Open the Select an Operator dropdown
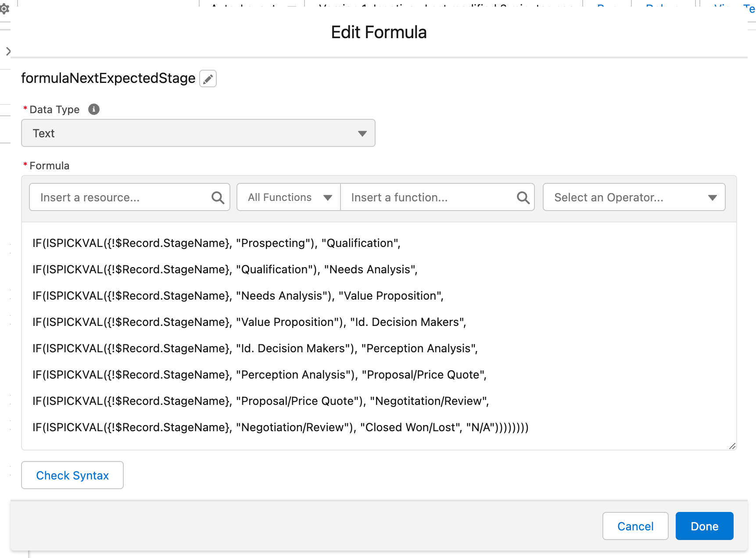This screenshot has height=558, width=756. pyautogui.click(x=634, y=197)
